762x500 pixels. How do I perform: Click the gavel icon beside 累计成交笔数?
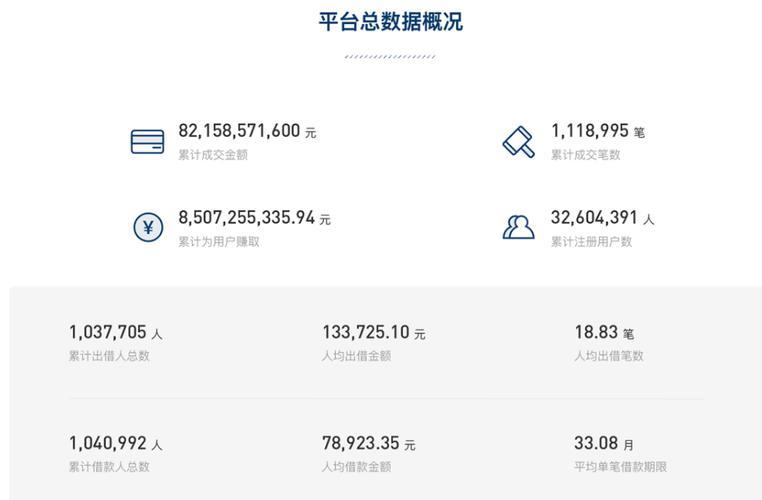pyautogui.click(x=519, y=142)
